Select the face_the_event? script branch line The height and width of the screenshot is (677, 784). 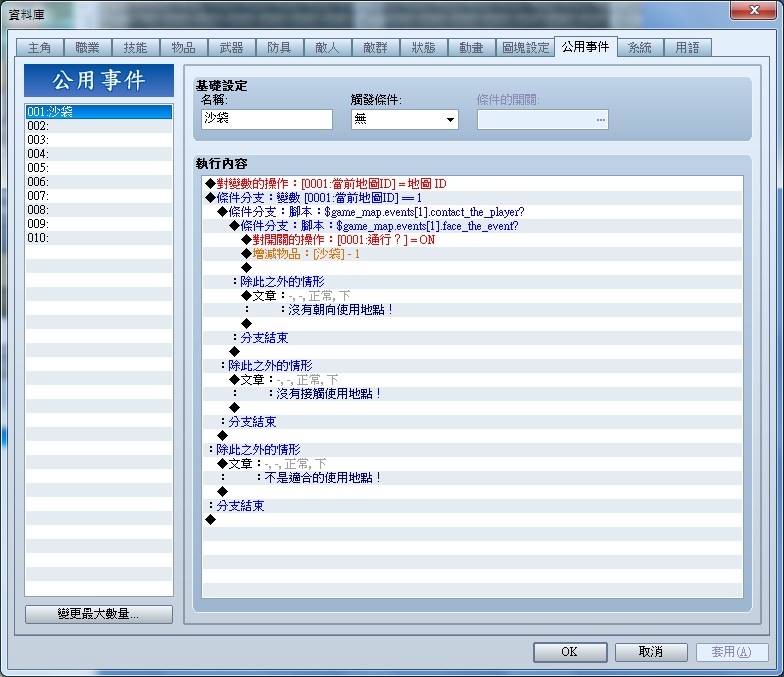point(472,226)
